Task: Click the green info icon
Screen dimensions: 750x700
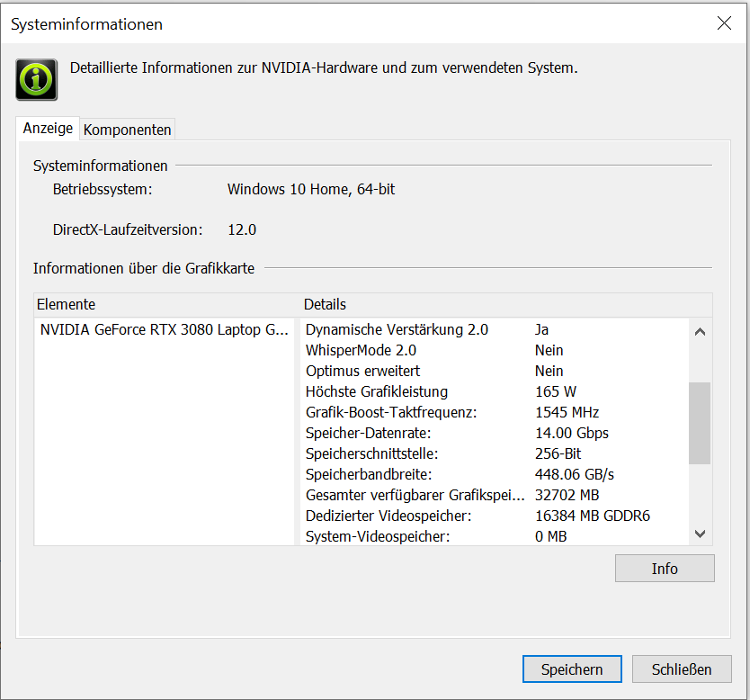Action: pos(36,79)
